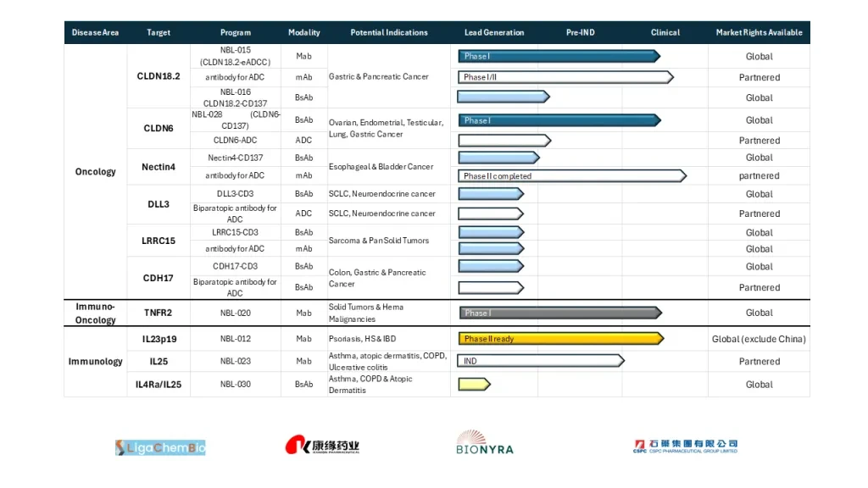Click the Clinical column header
Viewport: 868px width, 488px height.
pos(665,33)
